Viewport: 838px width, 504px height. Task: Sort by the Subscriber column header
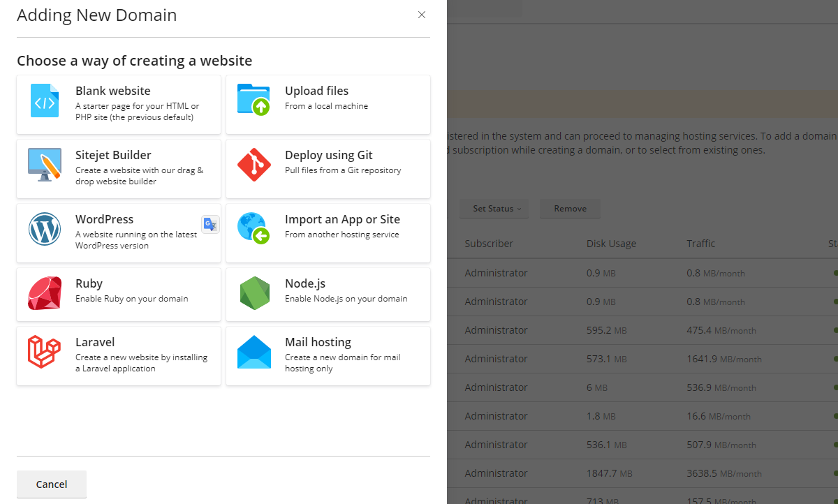click(489, 244)
